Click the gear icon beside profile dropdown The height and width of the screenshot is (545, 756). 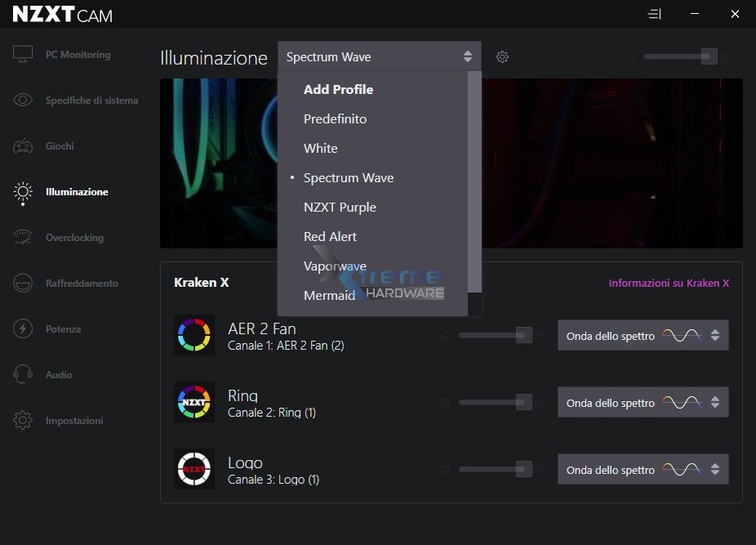(503, 57)
